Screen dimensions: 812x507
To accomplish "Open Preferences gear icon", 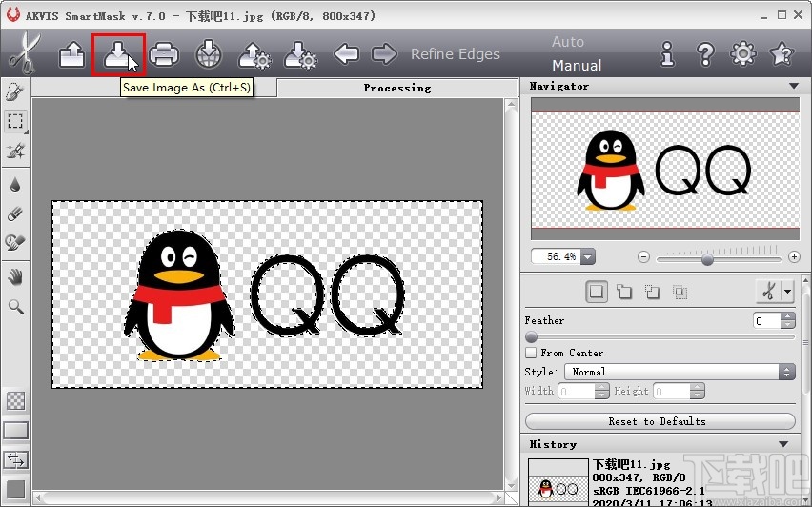I will click(743, 54).
